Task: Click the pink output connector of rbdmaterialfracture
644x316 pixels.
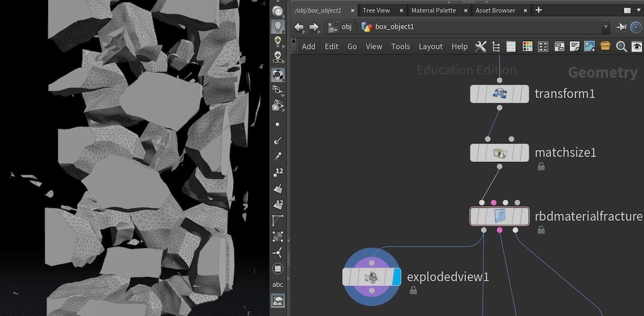Action: point(499,230)
